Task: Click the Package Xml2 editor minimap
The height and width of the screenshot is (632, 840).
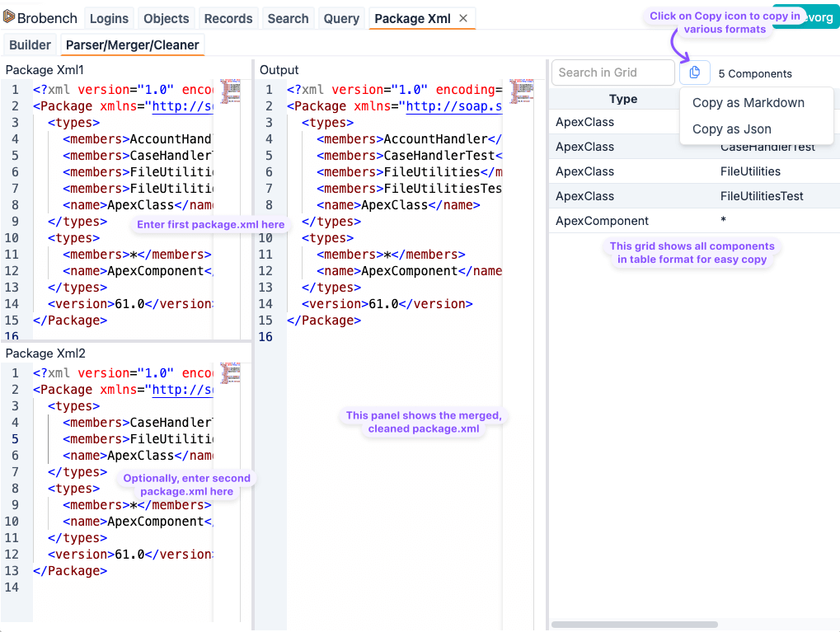Action: (230, 373)
